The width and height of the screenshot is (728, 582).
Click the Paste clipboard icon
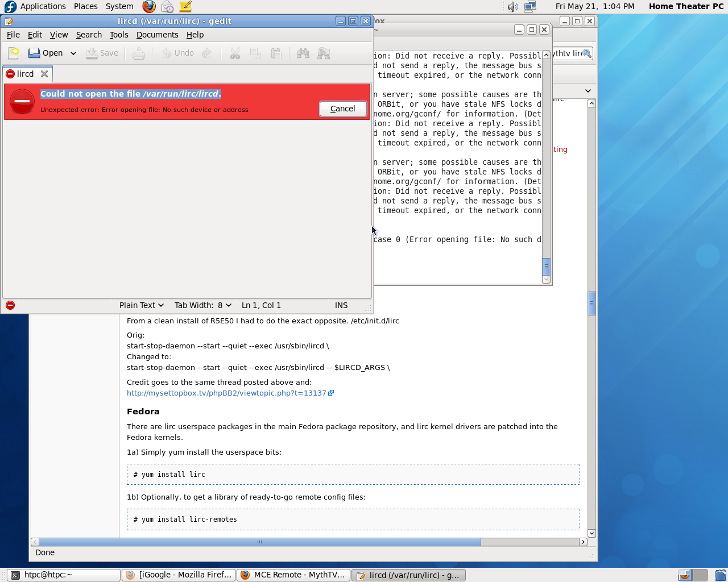276,53
